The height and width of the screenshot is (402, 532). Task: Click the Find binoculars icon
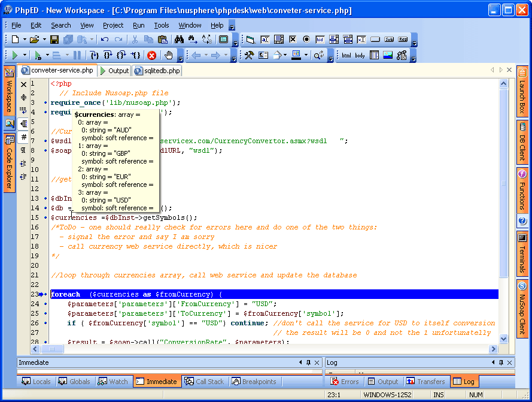pyautogui.click(x=179, y=40)
